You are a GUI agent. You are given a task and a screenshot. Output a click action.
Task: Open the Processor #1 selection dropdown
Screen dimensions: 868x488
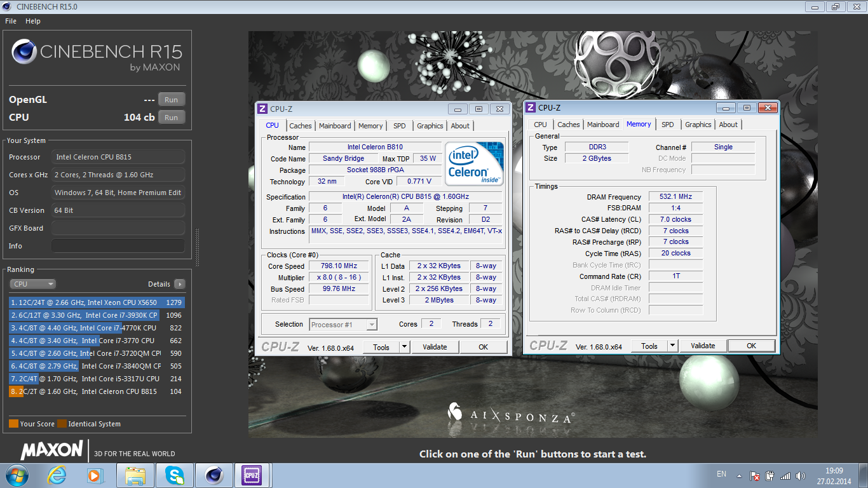click(343, 325)
